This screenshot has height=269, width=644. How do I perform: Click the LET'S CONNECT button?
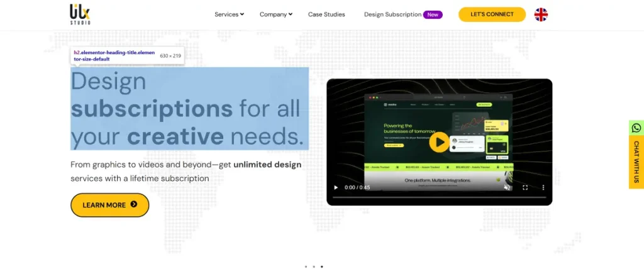(x=492, y=14)
